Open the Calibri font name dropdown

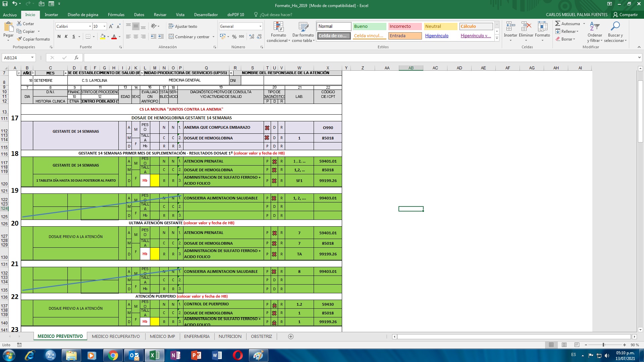point(90,26)
